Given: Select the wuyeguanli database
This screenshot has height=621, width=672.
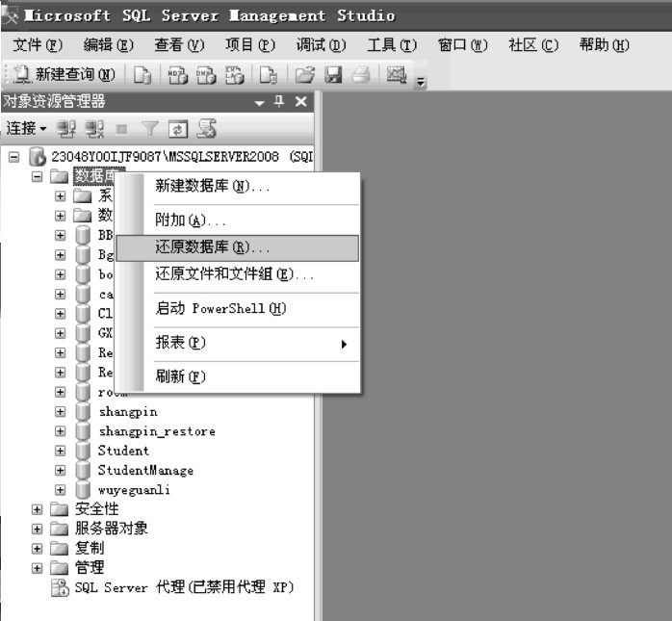Looking at the screenshot, I should (x=134, y=490).
